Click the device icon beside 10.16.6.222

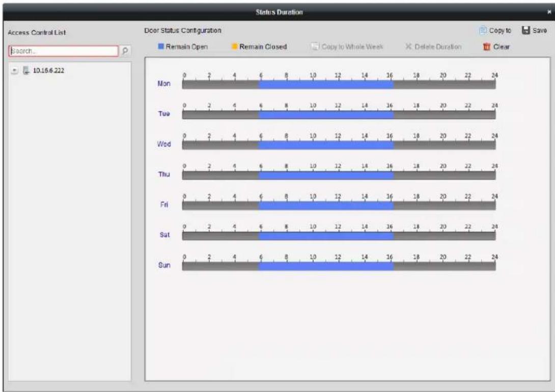pyautogui.click(x=26, y=70)
